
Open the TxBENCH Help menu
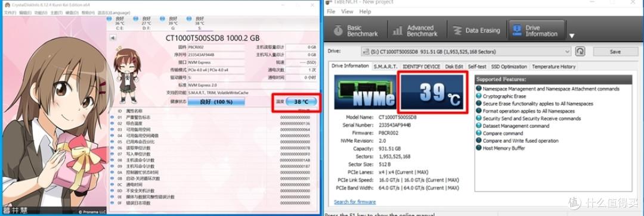365,11
